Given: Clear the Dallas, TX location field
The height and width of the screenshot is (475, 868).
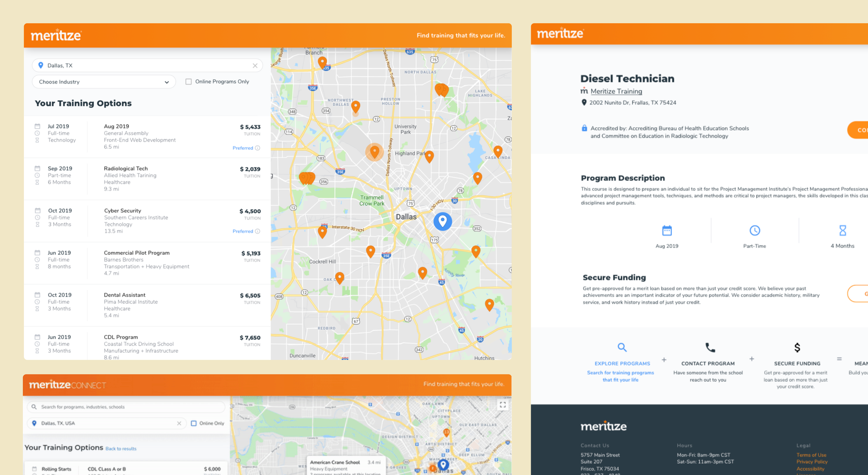Looking at the screenshot, I should pos(255,66).
